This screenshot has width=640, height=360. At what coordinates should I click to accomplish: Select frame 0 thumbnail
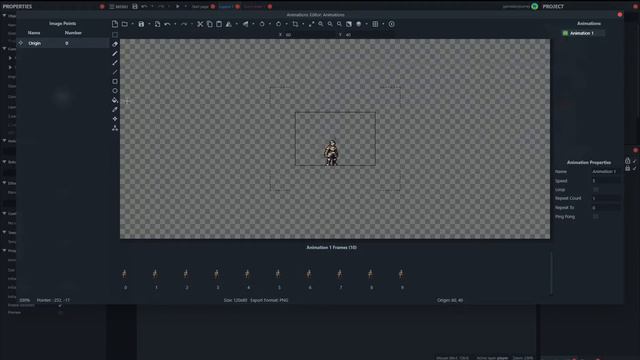coord(124,274)
